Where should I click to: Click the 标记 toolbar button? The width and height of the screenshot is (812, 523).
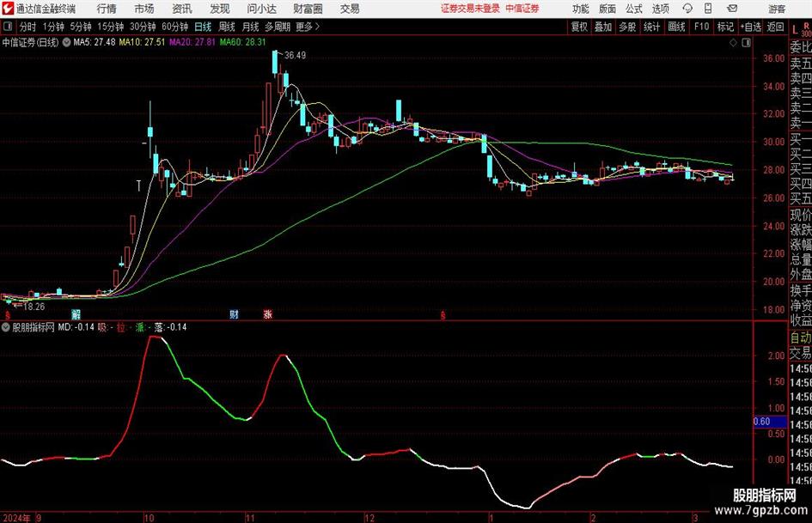pos(725,27)
